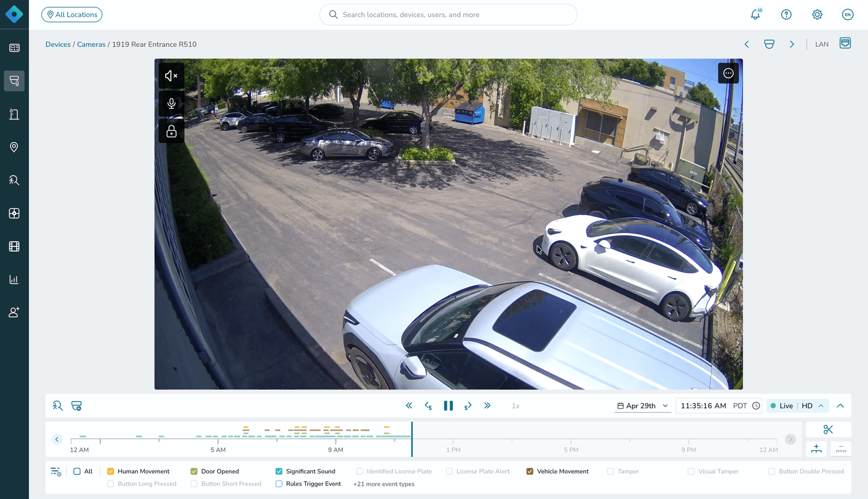868x499 pixels.
Task: Open the people investigation search sidebar icon
Action: [x=14, y=180]
